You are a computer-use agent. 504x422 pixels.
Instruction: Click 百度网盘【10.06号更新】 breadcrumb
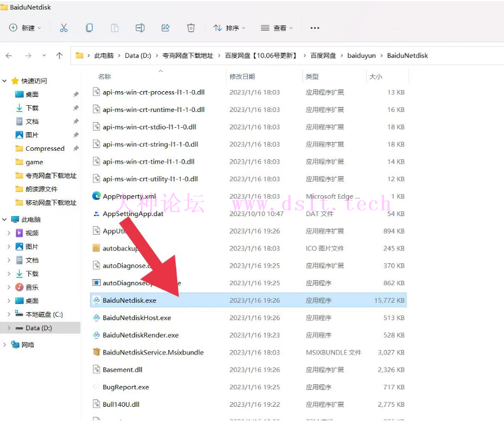261,56
